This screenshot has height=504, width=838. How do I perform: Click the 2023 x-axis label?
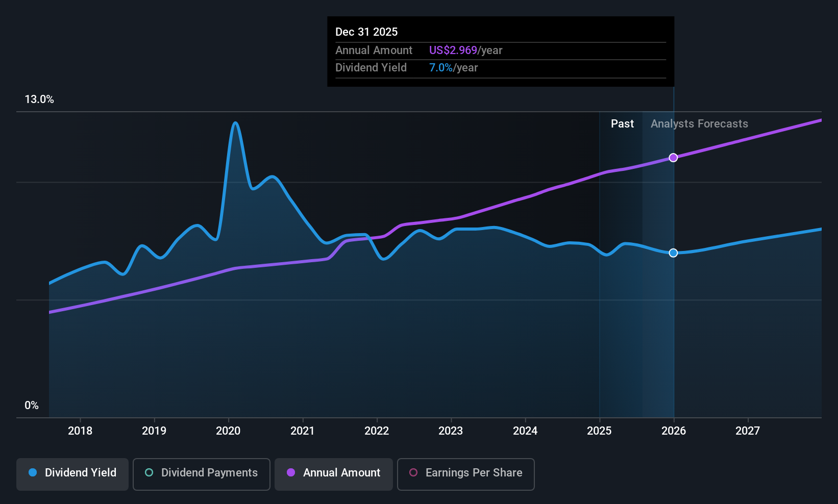[451, 431]
